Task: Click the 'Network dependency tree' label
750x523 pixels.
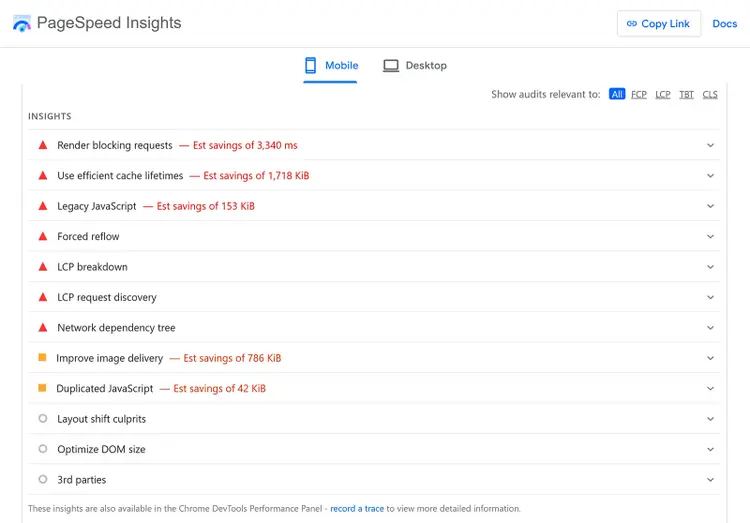Action: click(116, 328)
